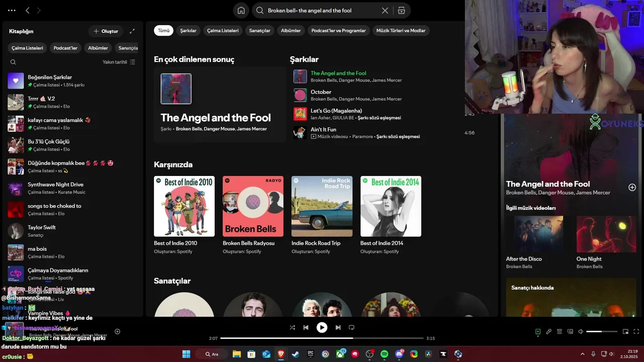Go to Spotify Home via house icon
The image size is (644, 362).
tap(241, 11)
